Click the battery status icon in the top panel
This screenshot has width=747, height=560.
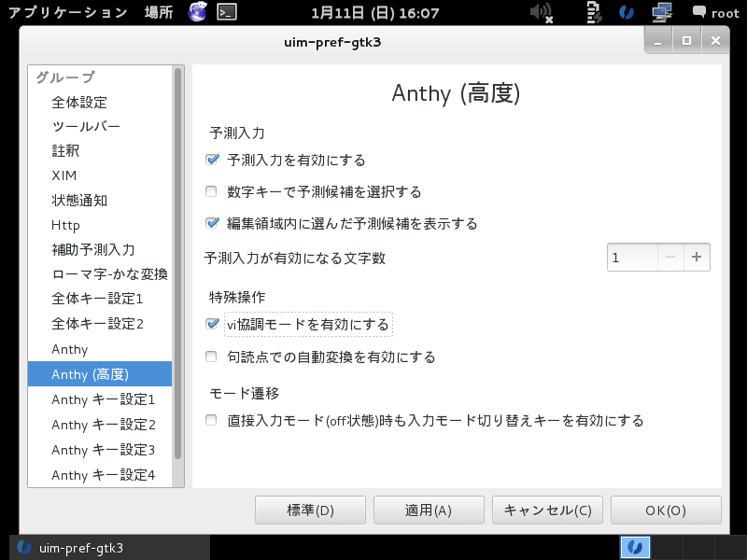coord(593,12)
